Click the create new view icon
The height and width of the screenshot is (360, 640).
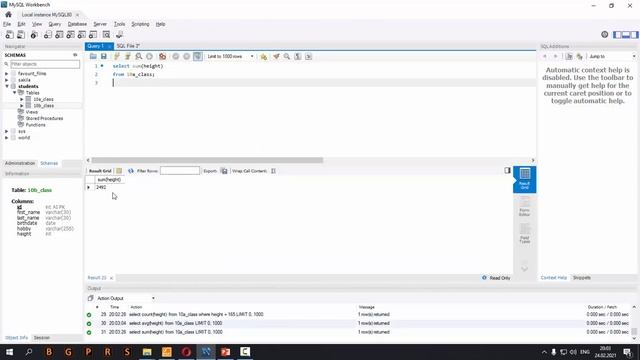pyautogui.click(x=71, y=35)
